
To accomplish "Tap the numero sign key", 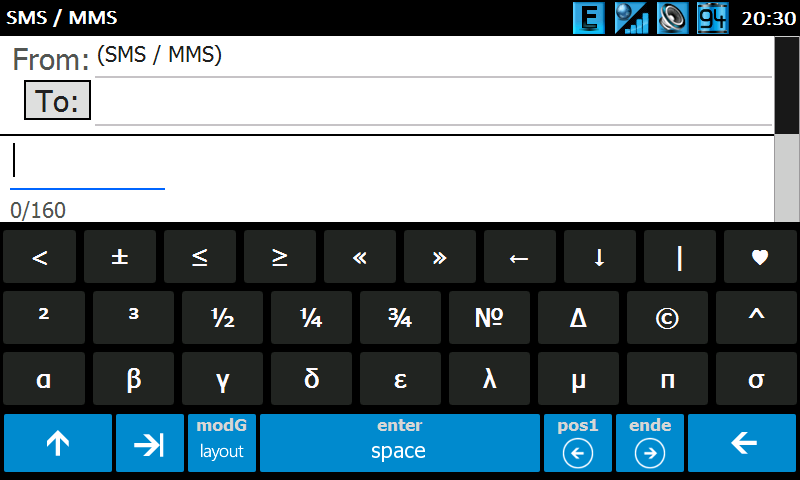I will pyautogui.click(x=489, y=317).
